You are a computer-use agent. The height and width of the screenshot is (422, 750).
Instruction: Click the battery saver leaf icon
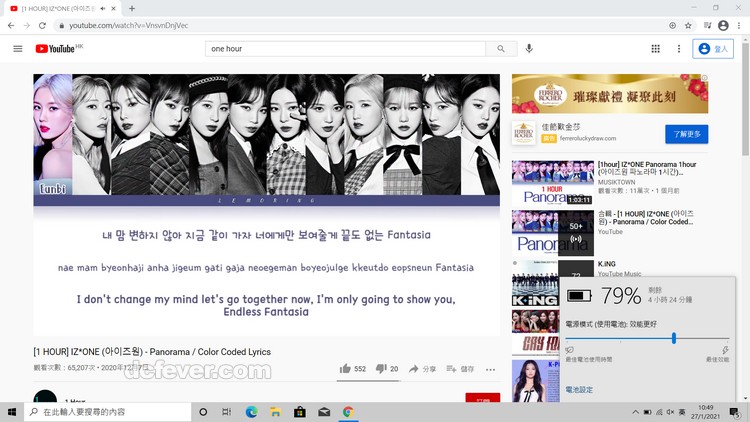tap(570, 351)
